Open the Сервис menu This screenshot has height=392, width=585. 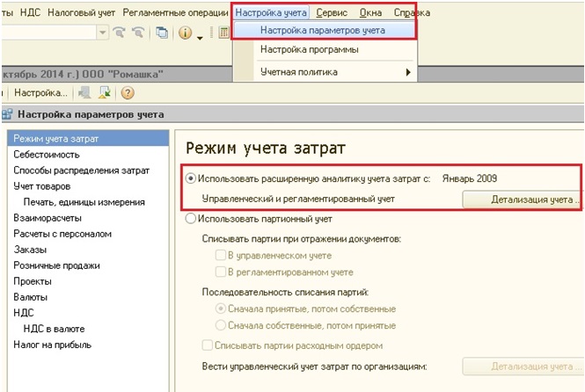(x=332, y=12)
